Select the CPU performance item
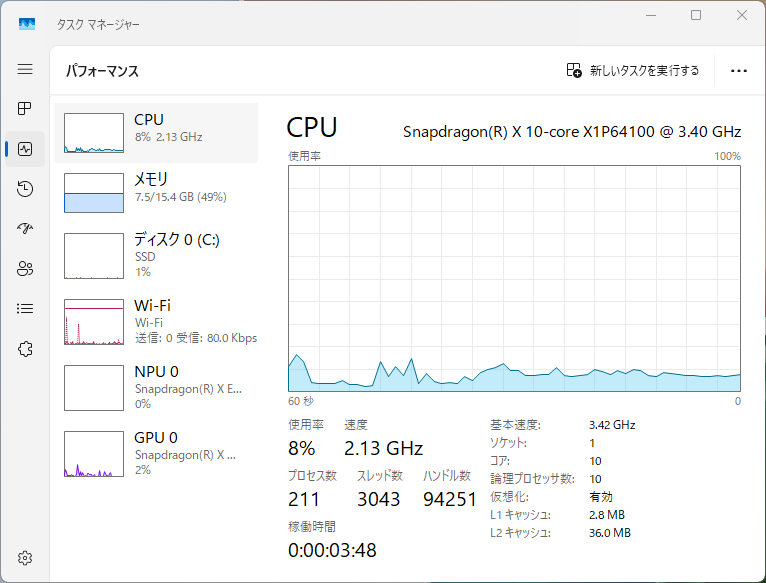Screen dimensions: 766x583 (x=156, y=132)
